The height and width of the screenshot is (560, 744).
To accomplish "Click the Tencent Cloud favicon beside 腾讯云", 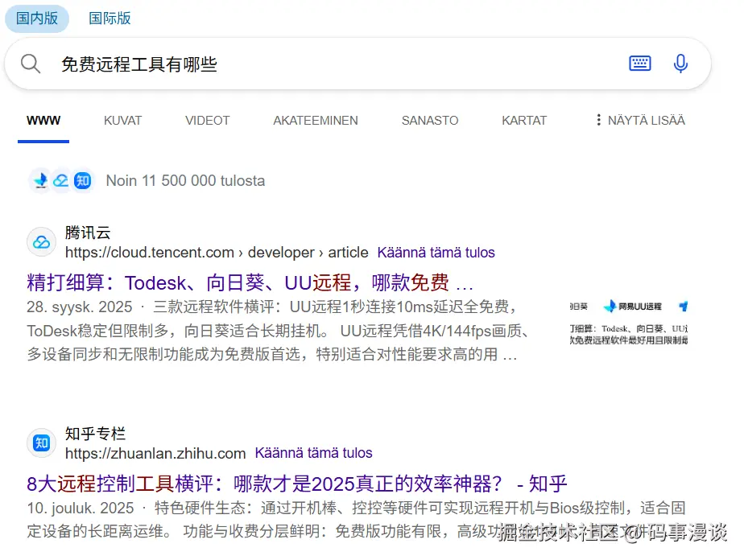I will (x=41, y=242).
